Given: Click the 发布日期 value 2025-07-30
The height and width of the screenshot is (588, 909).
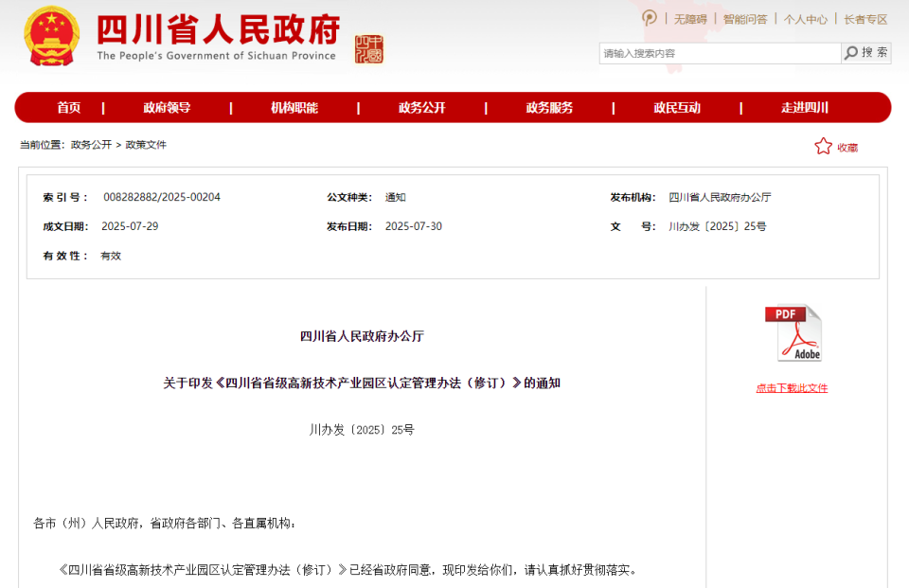Looking at the screenshot, I should [x=414, y=226].
